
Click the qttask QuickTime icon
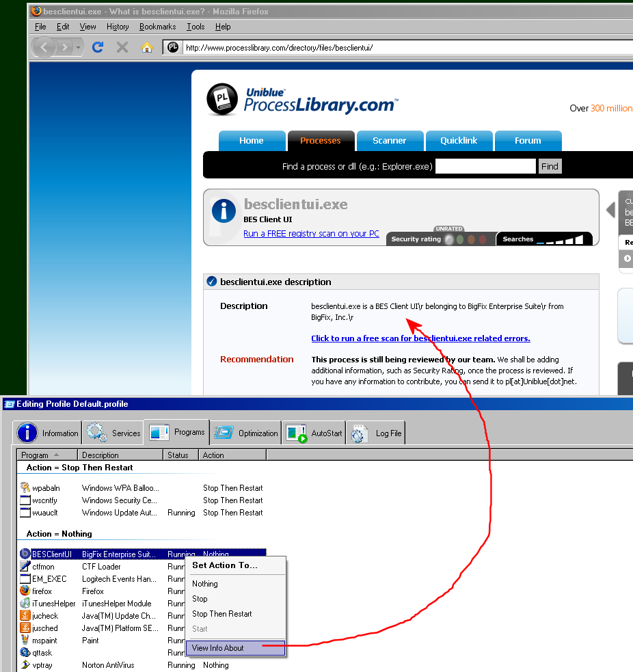[25, 652]
